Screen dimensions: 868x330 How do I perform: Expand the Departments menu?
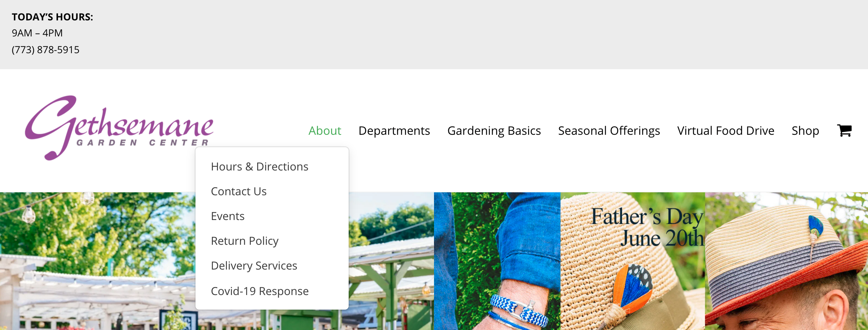click(394, 131)
